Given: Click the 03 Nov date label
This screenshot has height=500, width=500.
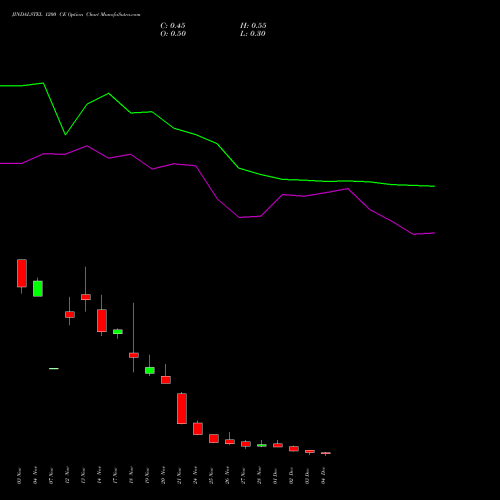Looking at the screenshot, I should (x=19, y=475).
